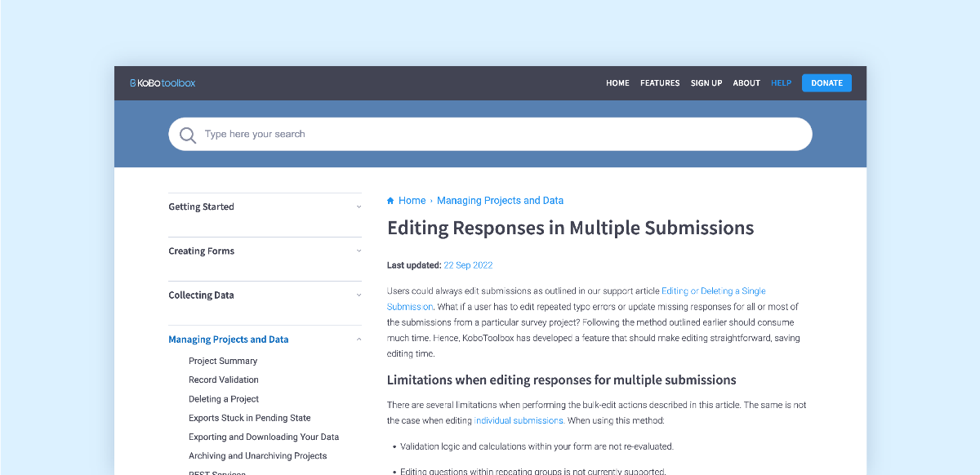Click the DONATE button
Viewport: 980px width, 475px height.
click(x=826, y=82)
